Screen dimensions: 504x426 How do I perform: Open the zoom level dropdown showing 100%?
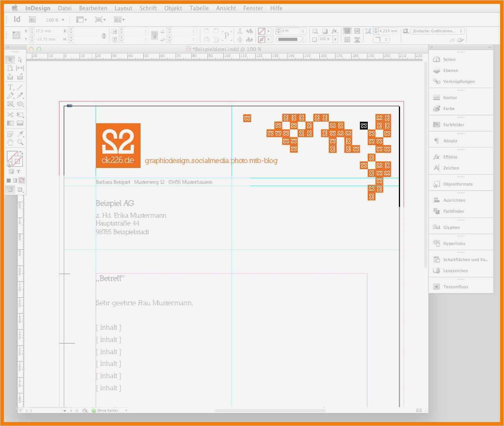[56, 20]
